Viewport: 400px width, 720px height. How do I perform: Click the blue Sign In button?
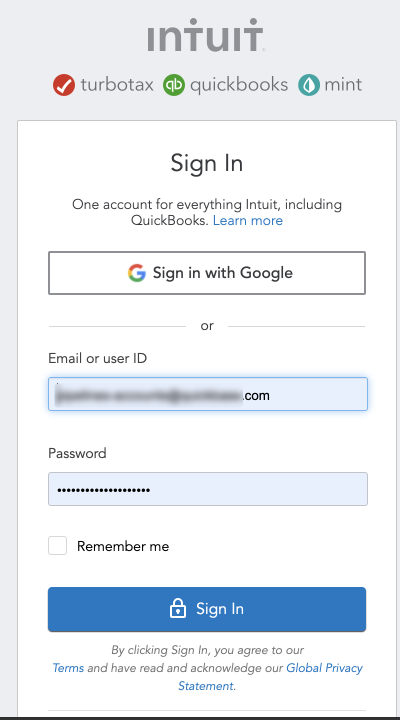click(207, 609)
